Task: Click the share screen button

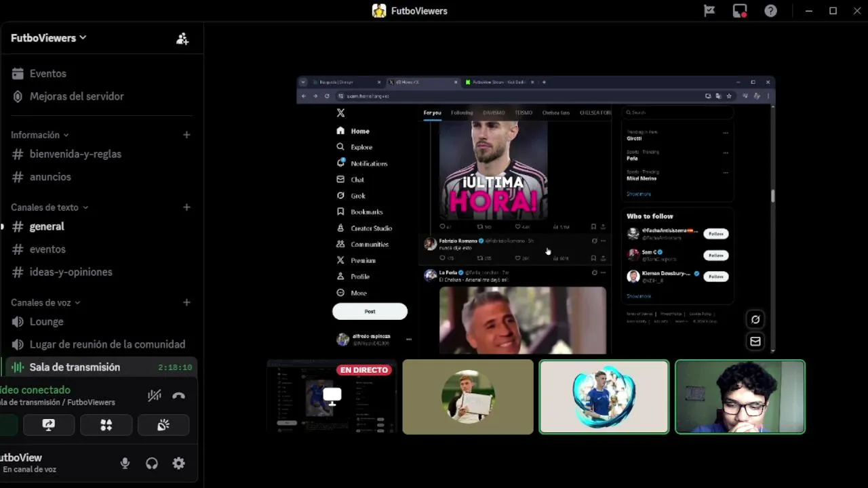Action: tap(49, 425)
